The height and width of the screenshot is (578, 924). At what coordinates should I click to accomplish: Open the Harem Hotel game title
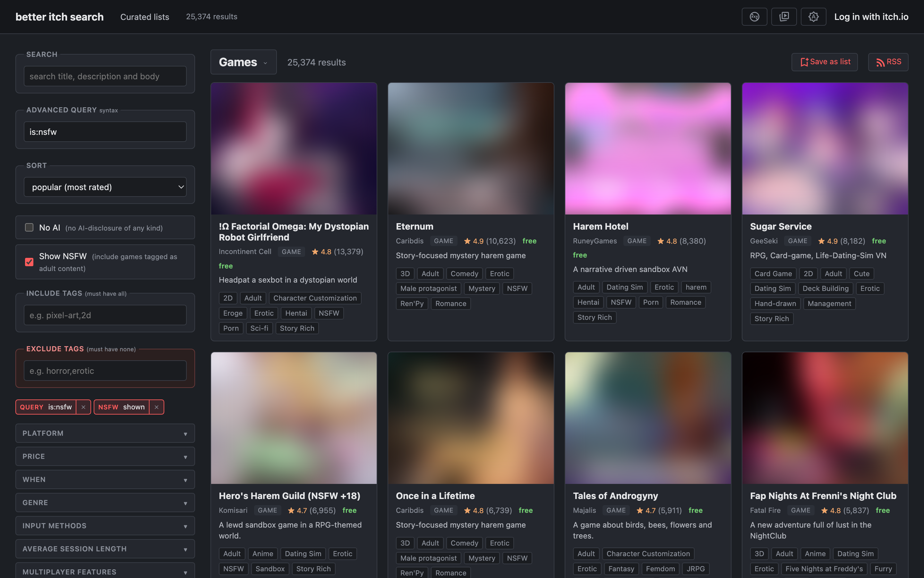tap(600, 226)
